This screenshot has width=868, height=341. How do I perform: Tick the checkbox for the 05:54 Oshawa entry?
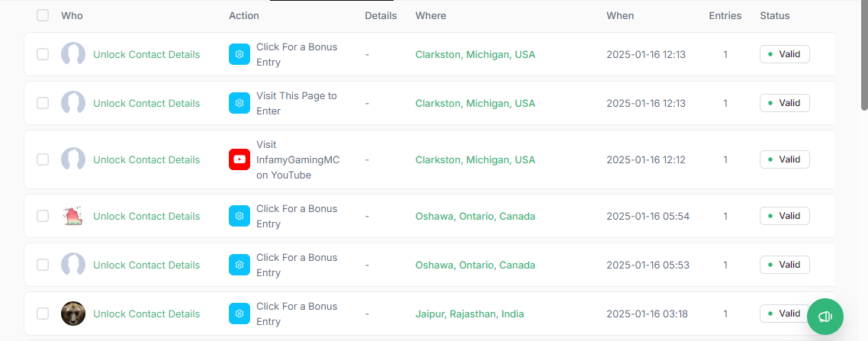click(43, 216)
